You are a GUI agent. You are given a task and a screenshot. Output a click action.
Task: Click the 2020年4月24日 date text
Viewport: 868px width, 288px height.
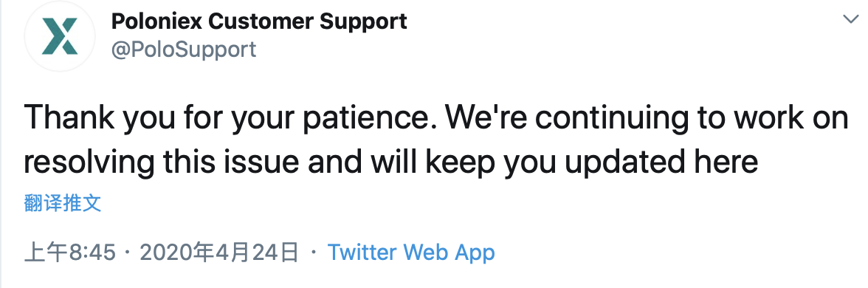[x=219, y=253]
